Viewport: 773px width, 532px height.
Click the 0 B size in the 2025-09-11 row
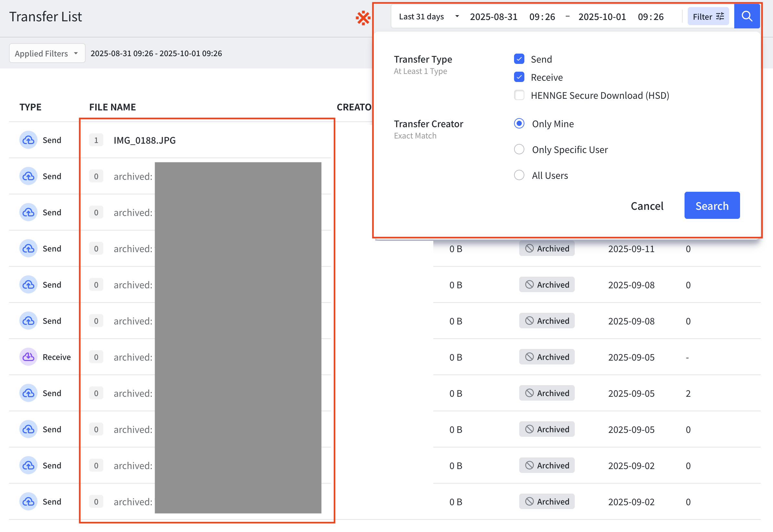click(456, 249)
